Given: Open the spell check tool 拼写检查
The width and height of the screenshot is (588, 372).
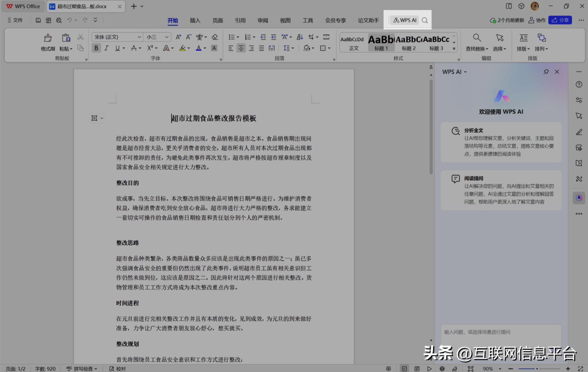Looking at the screenshot, I should coord(82,369).
